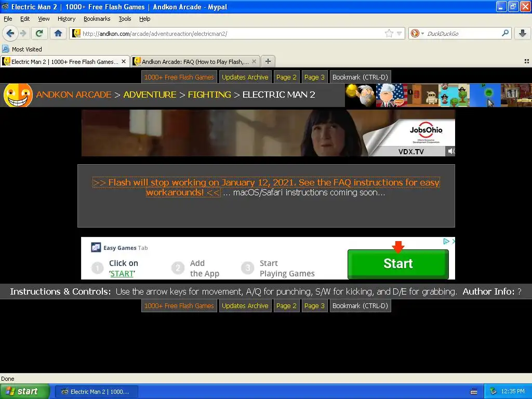
Task: Open the History menu
Action: [66, 19]
